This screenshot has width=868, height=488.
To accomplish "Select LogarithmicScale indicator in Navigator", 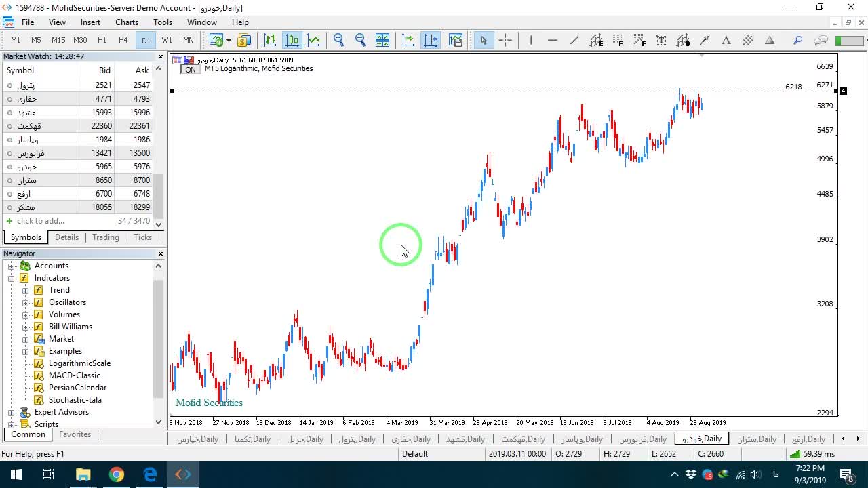I will click(79, 363).
